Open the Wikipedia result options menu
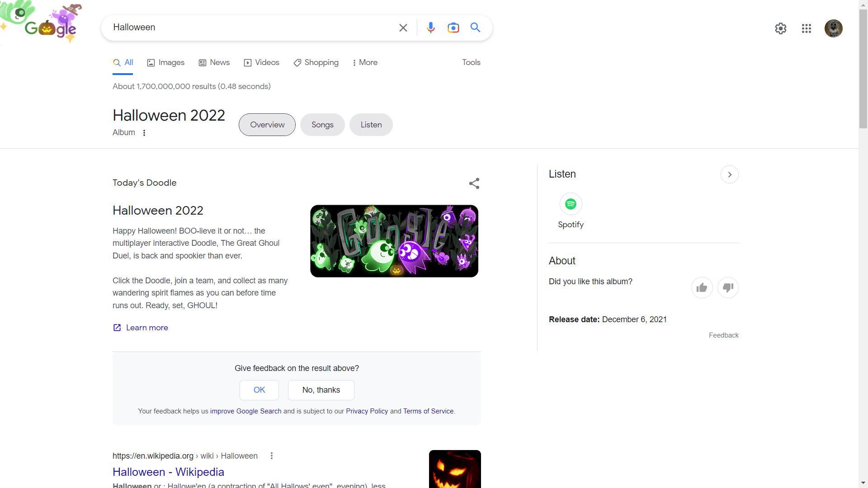This screenshot has height=488, width=868. [272, 456]
